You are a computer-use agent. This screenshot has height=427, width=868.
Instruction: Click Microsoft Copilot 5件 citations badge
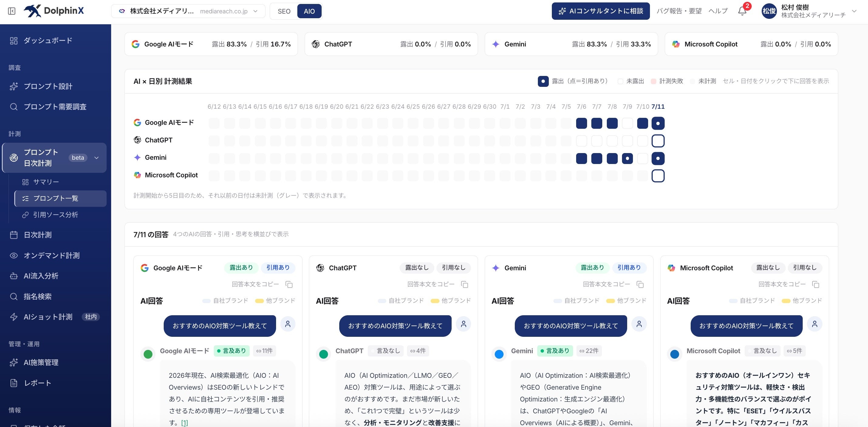coord(794,351)
